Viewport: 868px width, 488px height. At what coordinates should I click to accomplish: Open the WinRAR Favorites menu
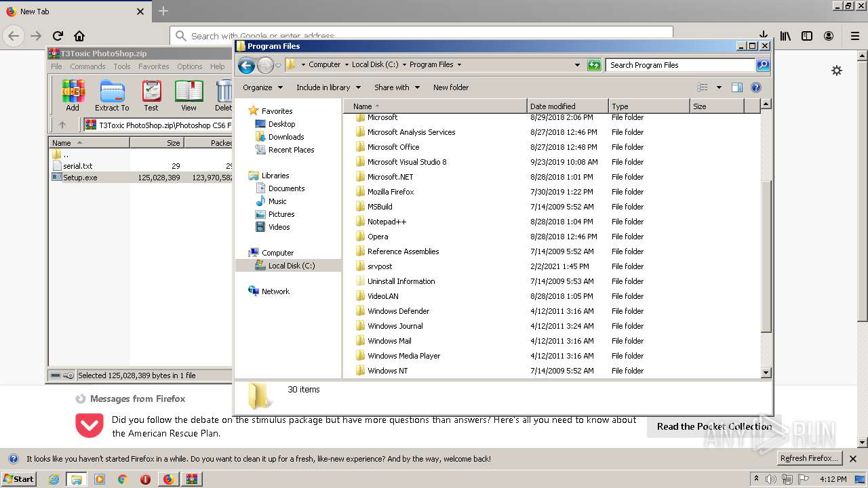(x=154, y=66)
